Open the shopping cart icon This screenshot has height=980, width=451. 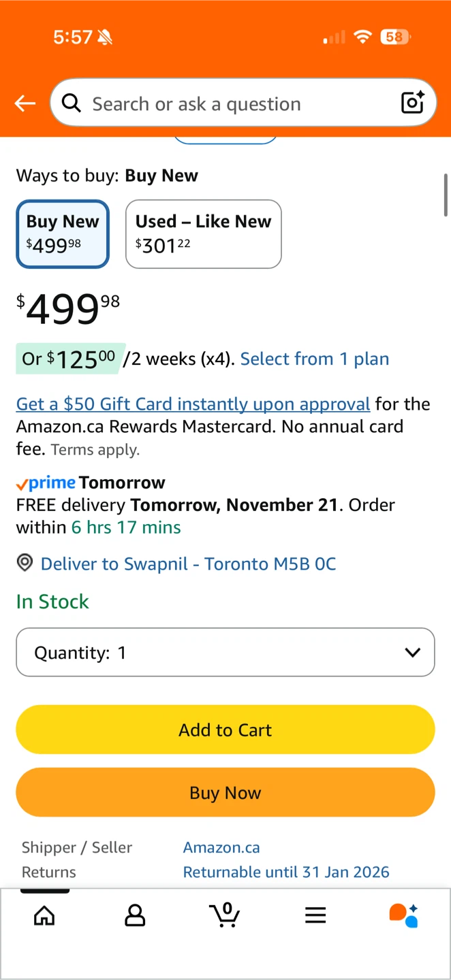225,915
